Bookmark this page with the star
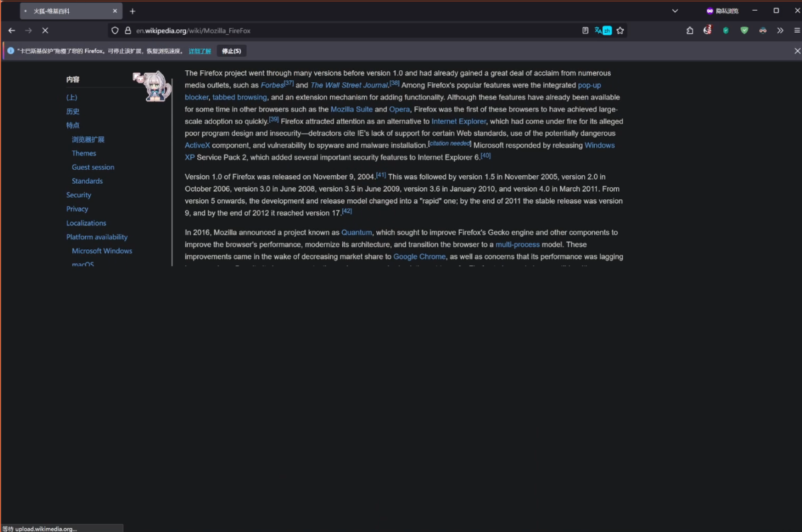 click(x=620, y=30)
